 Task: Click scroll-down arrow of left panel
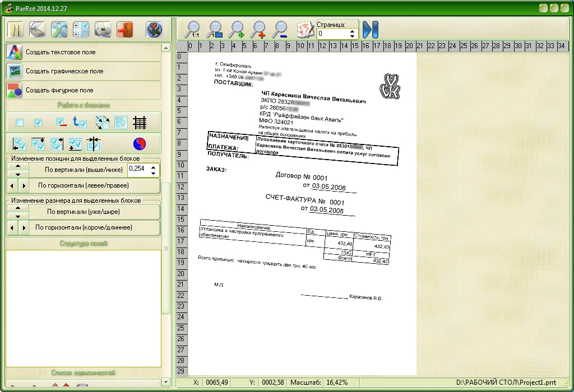[x=165, y=382]
